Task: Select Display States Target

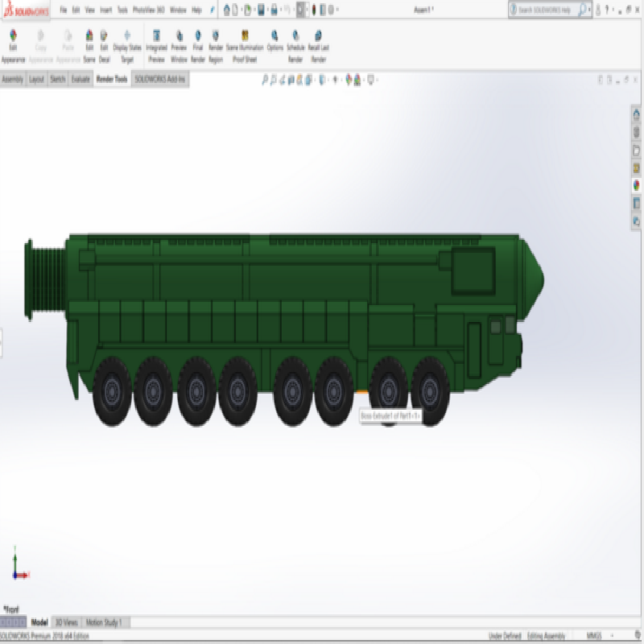Action: [x=127, y=46]
